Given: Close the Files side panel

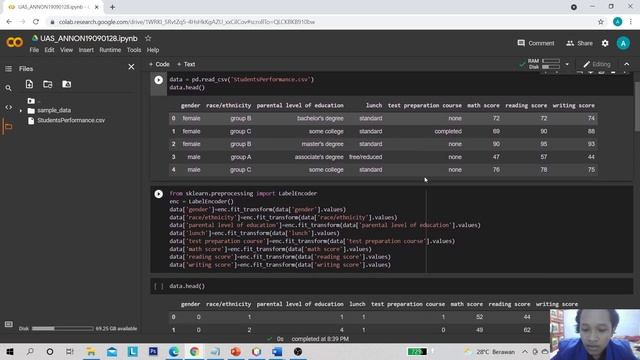Looking at the screenshot, I should (x=131, y=67).
